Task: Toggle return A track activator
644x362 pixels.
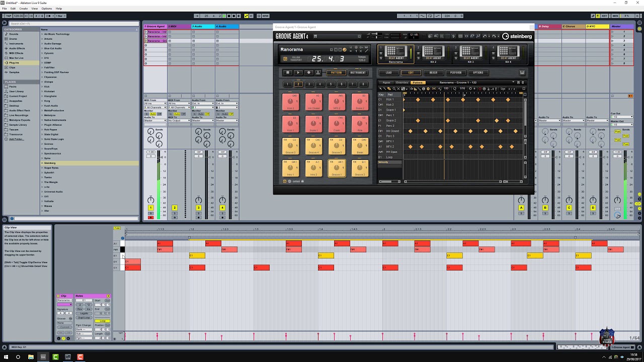Action: (521, 208)
